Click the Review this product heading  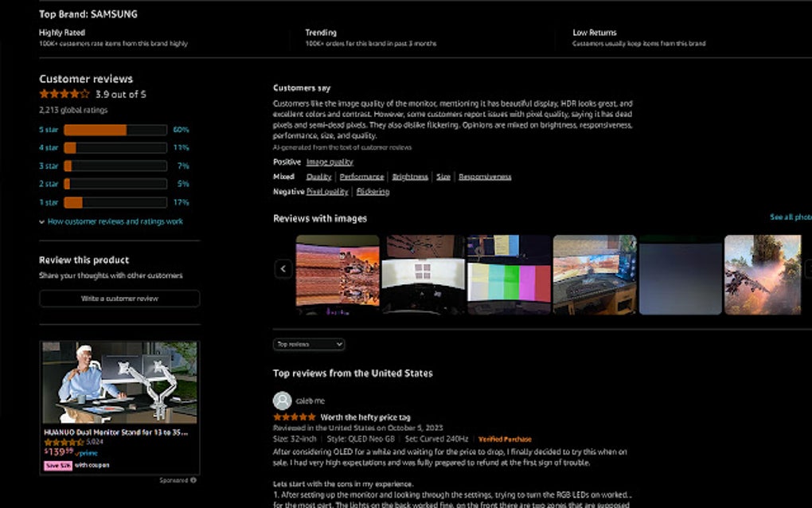pyautogui.click(x=84, y=260)
